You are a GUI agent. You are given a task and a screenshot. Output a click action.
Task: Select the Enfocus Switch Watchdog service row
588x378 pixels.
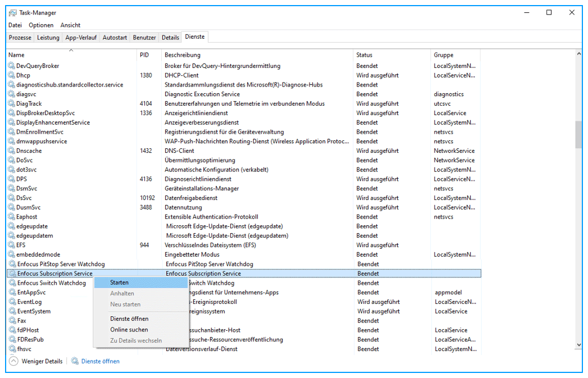pos(52,283)
